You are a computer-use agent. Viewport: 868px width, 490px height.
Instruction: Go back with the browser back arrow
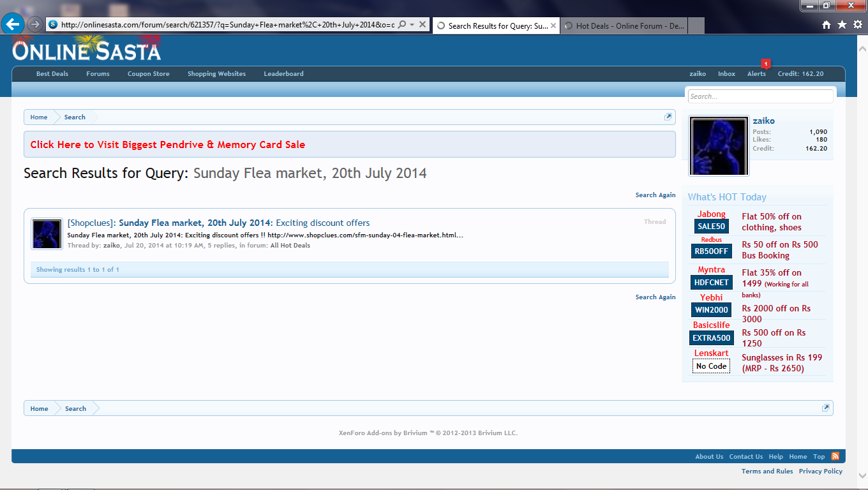pyautogui.click(x=13, y=24)
